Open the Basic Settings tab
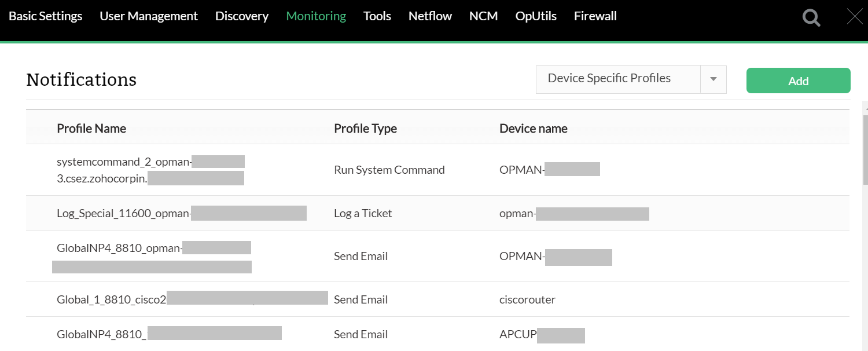 coord(46,16)
